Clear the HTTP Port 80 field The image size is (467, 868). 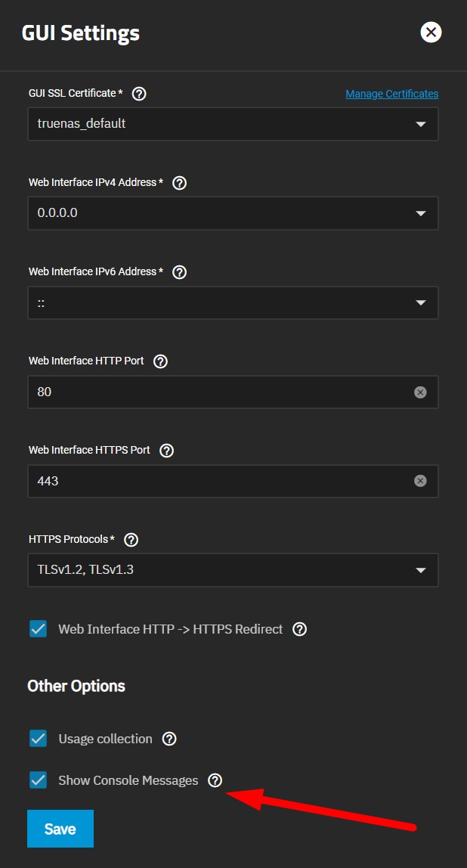pyautogui.click(x=420, y=392)
